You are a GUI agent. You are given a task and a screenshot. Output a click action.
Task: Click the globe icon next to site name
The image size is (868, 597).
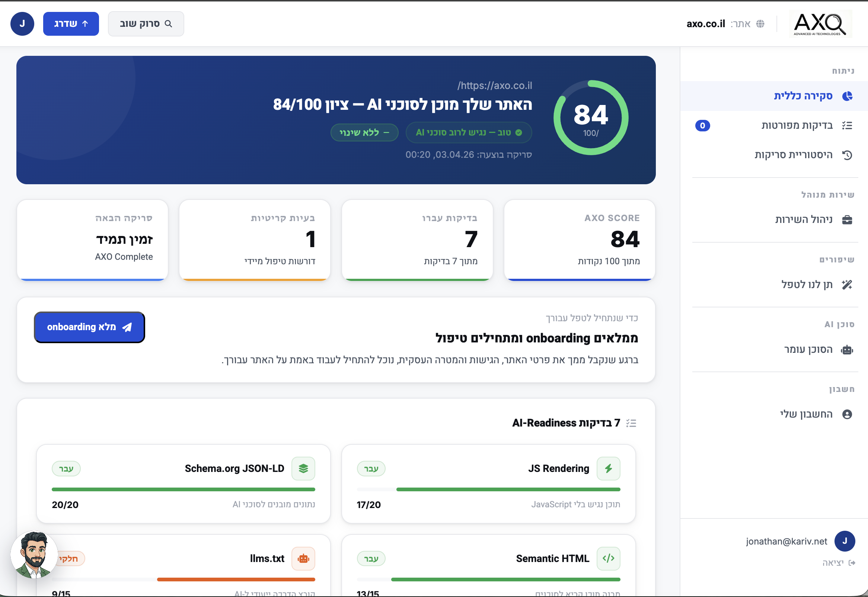[x=760, y=24]
